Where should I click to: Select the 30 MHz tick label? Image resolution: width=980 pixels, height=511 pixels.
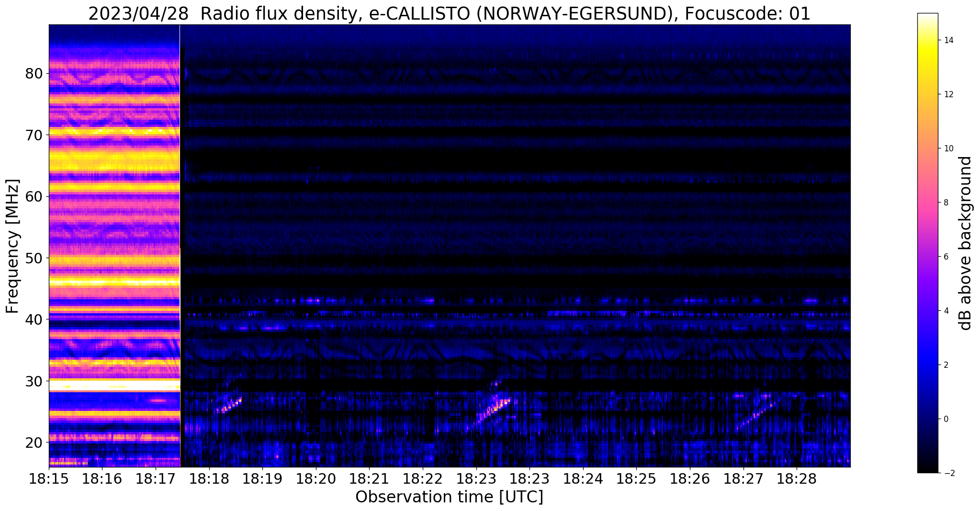click(34, 381)
